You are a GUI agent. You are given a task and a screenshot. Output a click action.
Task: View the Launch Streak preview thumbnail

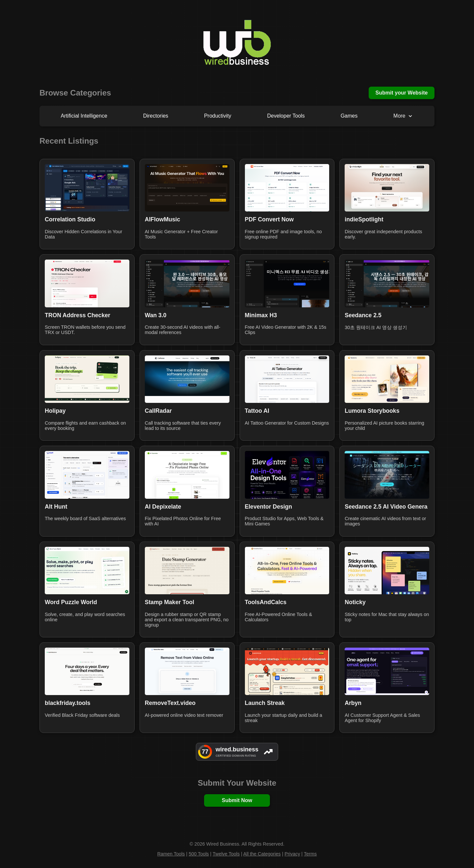(287, 671)
